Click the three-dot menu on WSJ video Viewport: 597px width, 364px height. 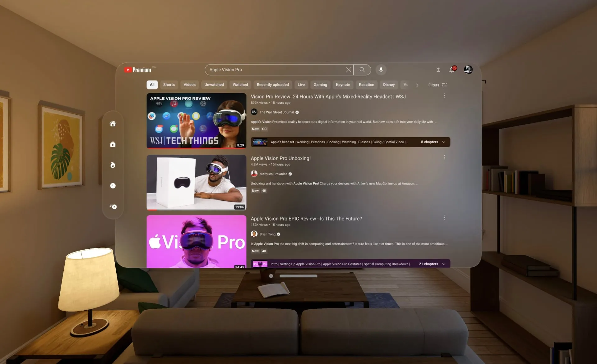click(x=445, y=96)
